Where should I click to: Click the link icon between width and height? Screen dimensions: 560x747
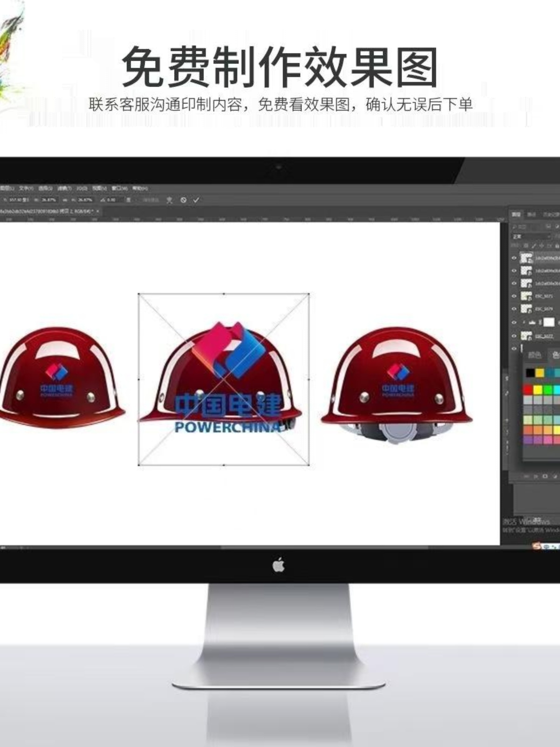point(65,200)
